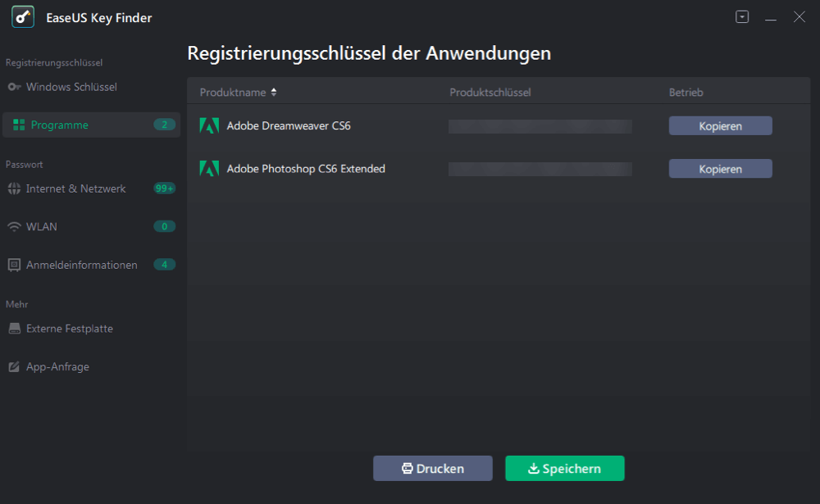Click the Programme grid icon
820x504 pixels.
(x=19, y=125)
